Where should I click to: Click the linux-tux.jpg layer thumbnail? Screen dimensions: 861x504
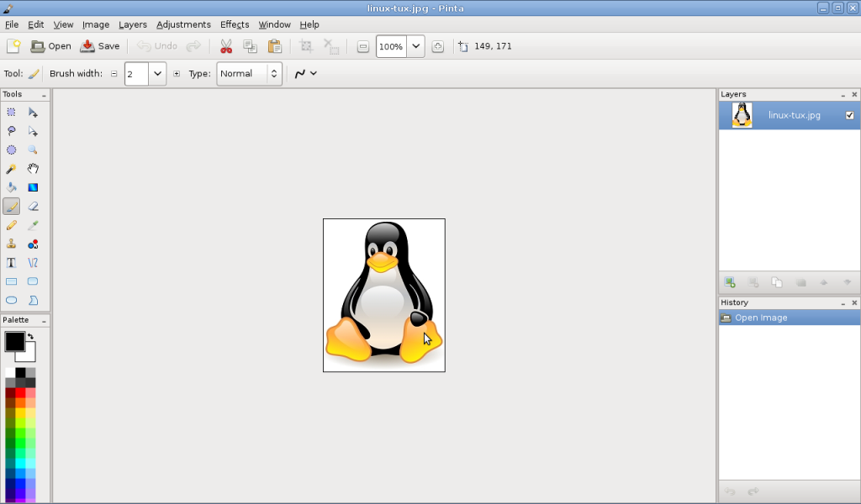[x=742, y=115]
